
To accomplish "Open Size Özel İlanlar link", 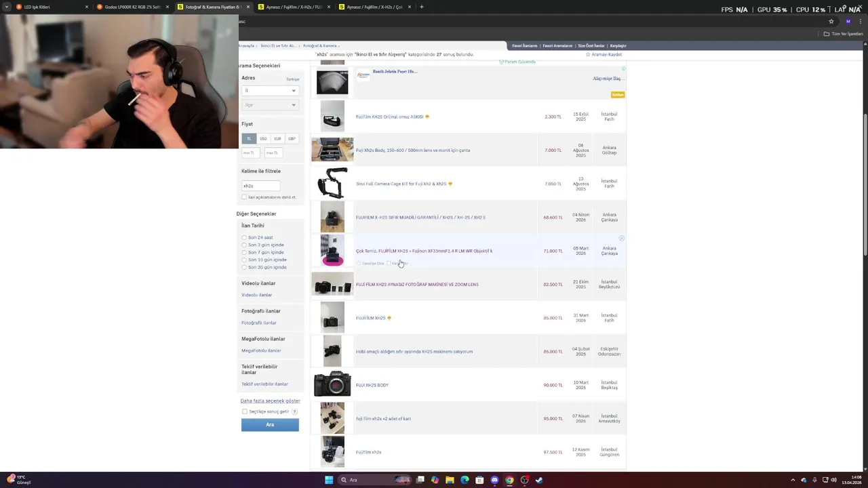I will coord(591,45).
